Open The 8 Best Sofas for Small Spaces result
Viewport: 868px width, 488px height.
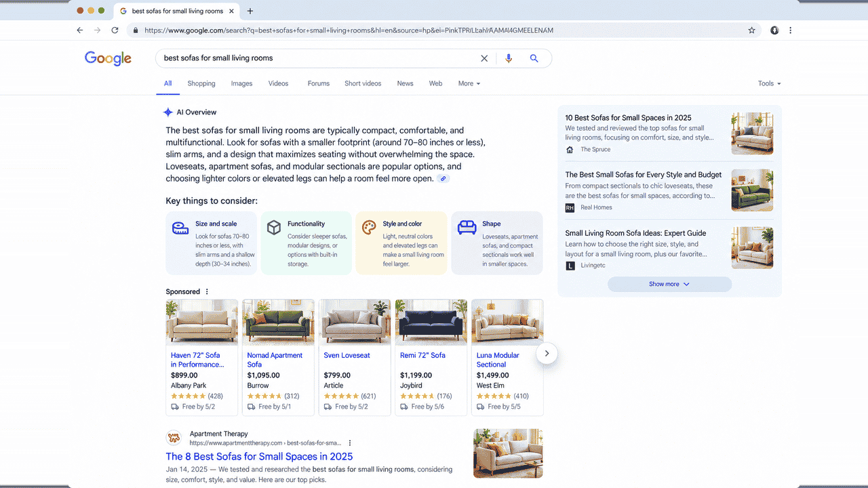259,457
